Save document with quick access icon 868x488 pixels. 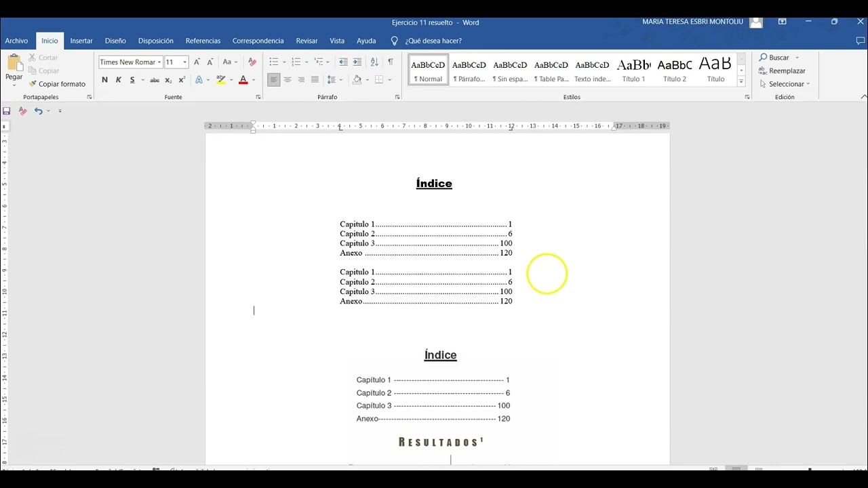(7, 110)
